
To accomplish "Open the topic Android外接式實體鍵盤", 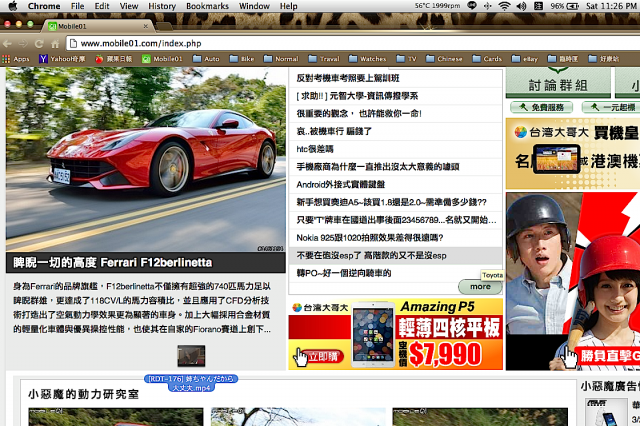I will coord(340,184).
